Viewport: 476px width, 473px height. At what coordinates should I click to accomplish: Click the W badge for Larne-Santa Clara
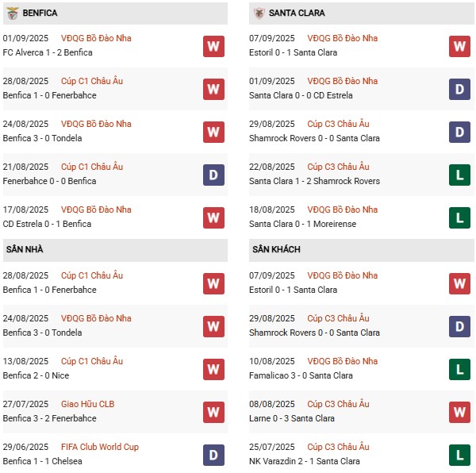click(459, 412)
